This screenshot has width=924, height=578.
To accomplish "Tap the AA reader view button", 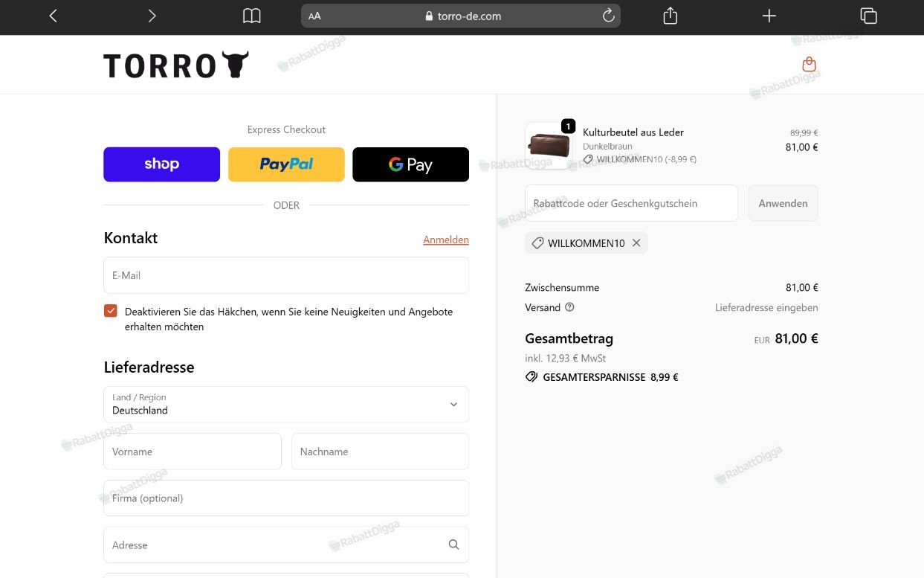I will (314, 16).
